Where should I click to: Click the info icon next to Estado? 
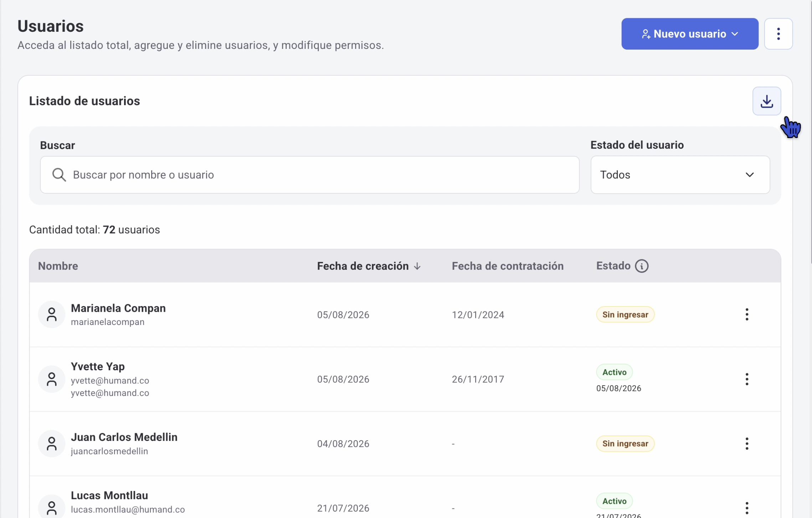click(641, 266)
